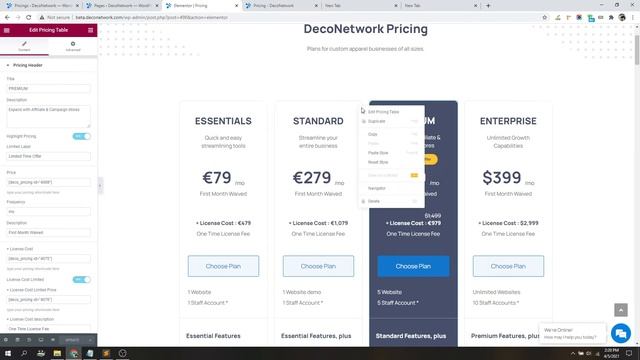Click the We're Online chat message

coord(571,333)
